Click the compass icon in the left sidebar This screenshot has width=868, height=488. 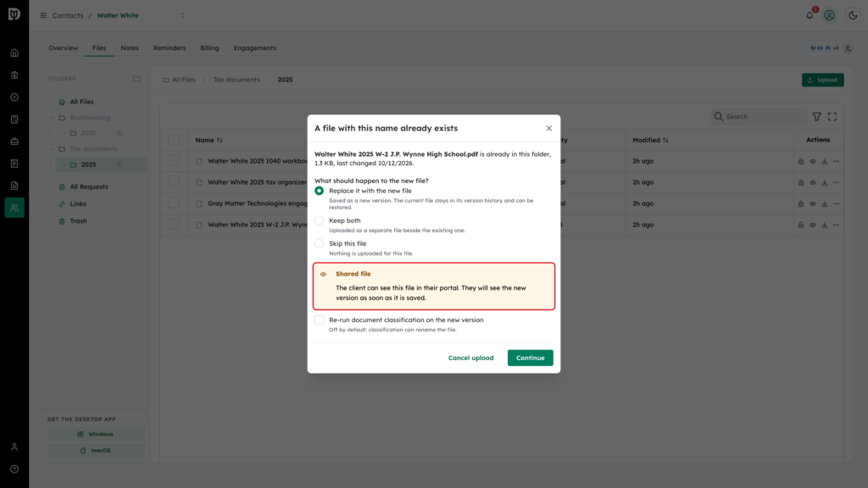pyautogui.click(x=14, y=97)
